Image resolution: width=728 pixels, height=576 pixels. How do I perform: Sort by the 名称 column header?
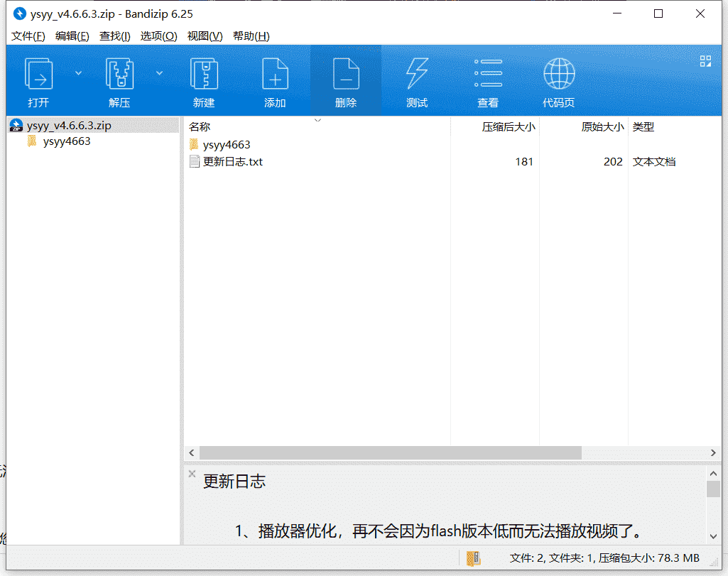pyautogui.click(x=200, y=126)
